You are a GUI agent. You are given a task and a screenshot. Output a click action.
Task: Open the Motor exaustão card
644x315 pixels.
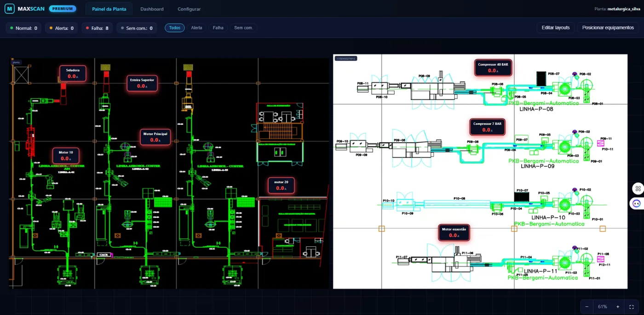tap(454, 232)
